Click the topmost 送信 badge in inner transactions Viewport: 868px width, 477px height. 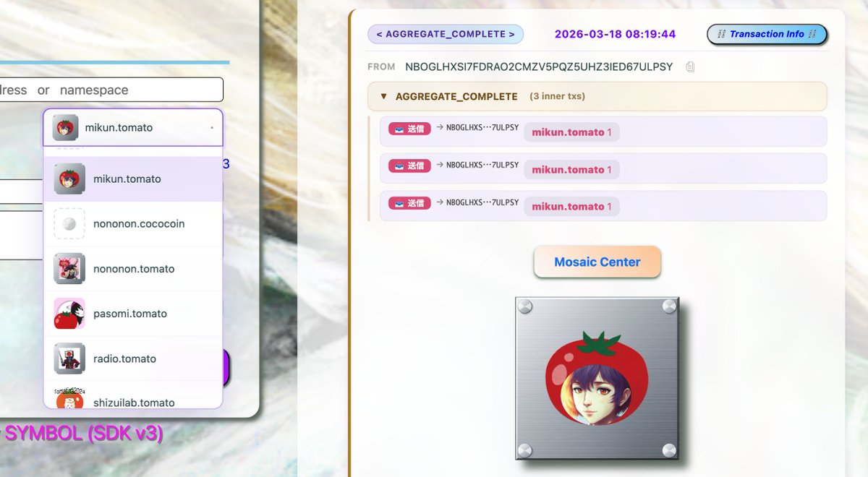(x=409, y=129)
